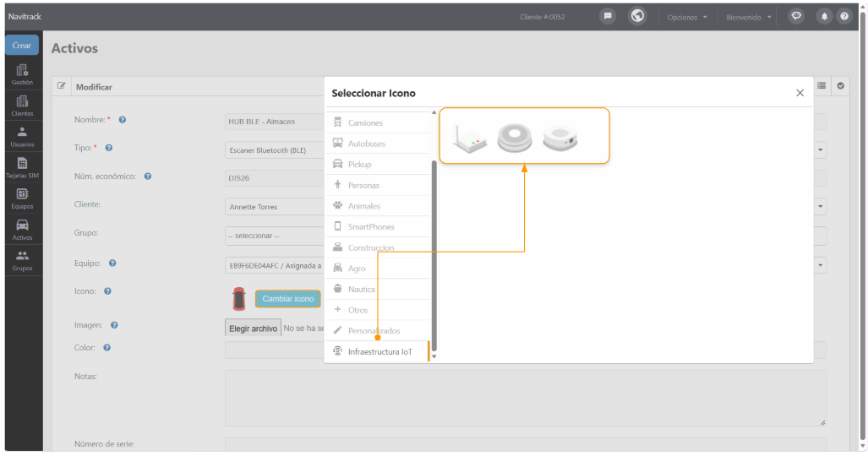Select the SmartPhones icon category

coord(378,227)
